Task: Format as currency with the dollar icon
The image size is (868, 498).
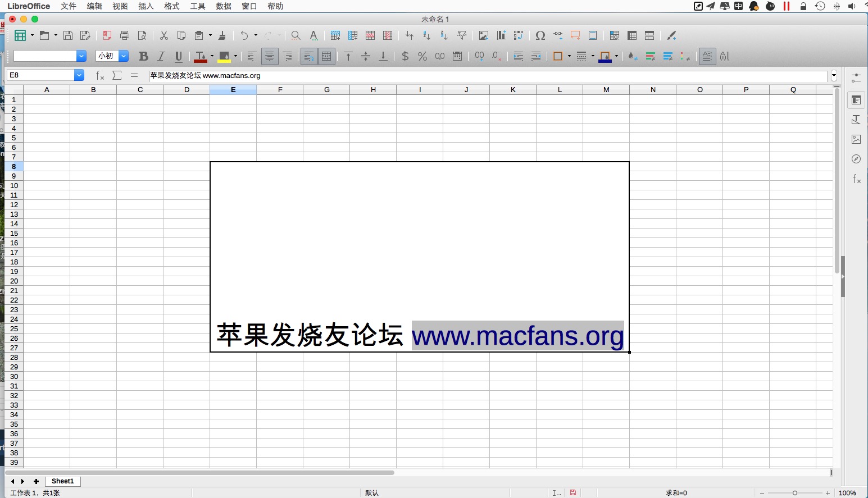Action: (405, 56)
